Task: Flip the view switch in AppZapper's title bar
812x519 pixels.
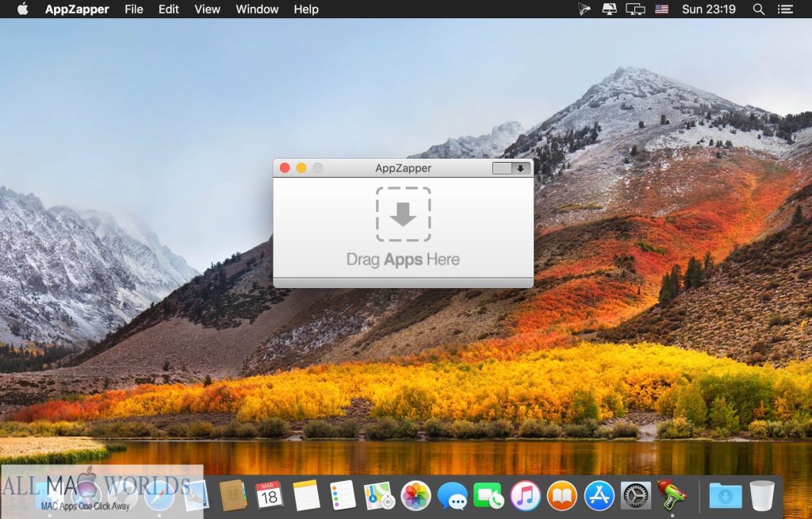Action: point(511,168)
